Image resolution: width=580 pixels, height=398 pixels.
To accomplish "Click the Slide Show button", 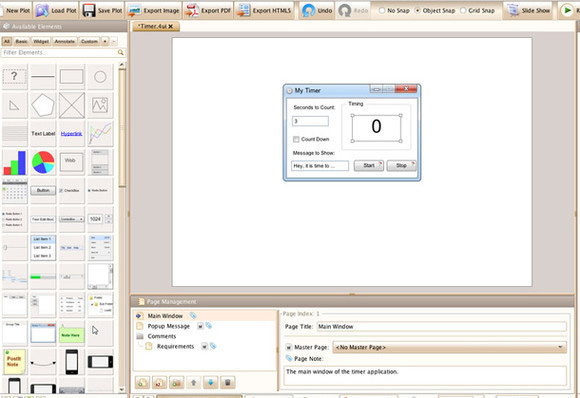I will 529,10.
